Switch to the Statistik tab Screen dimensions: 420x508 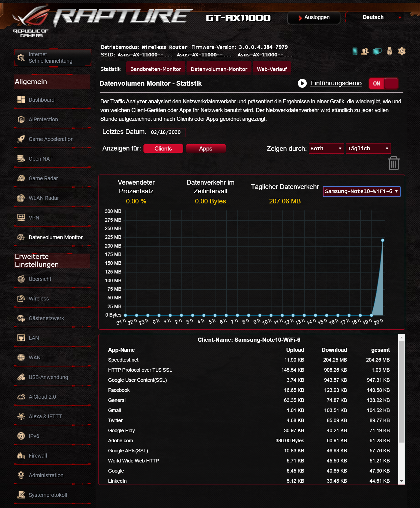tap(110, 69)
